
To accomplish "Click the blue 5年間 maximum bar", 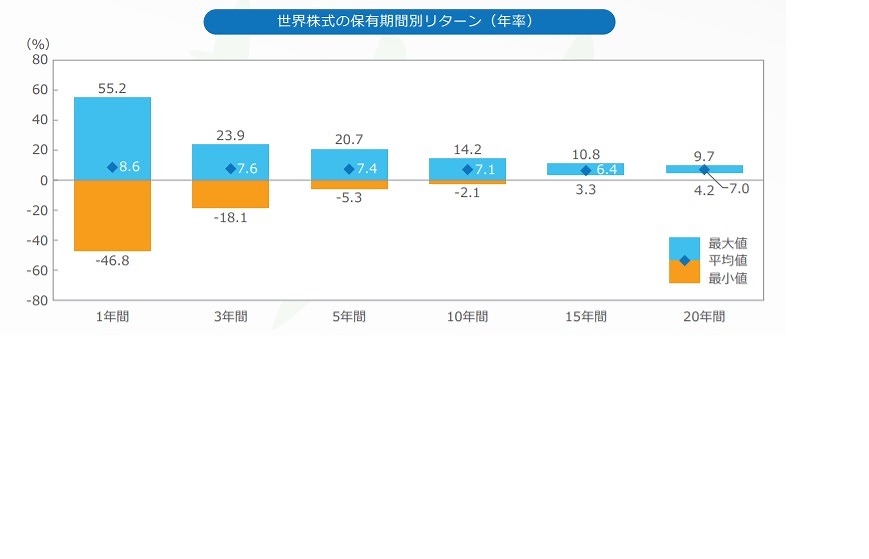I will [x=349, y=158].
